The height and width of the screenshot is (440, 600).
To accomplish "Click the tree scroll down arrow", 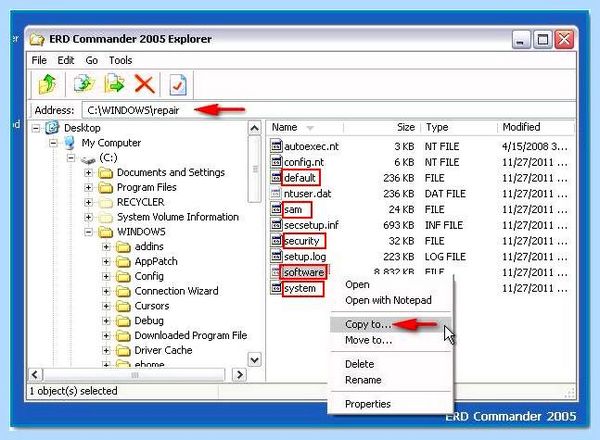I will pyautogui.click(x=254, y=360).
